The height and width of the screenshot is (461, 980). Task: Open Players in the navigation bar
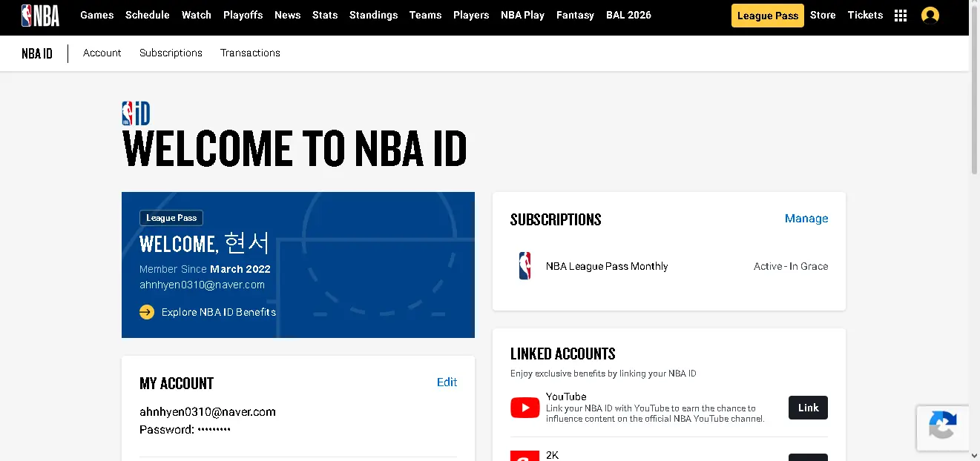pyautogui.click(x=471, y=15)
